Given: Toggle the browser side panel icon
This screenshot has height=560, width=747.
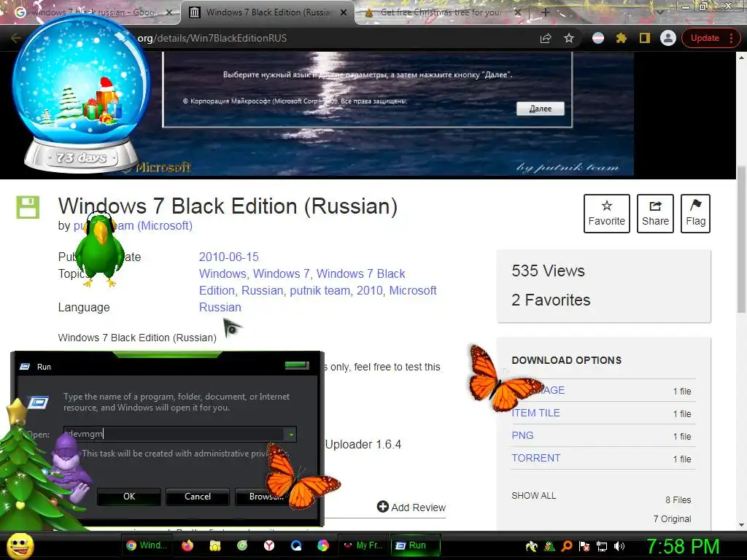Looking at the screenshot, I should pos(645,38).
